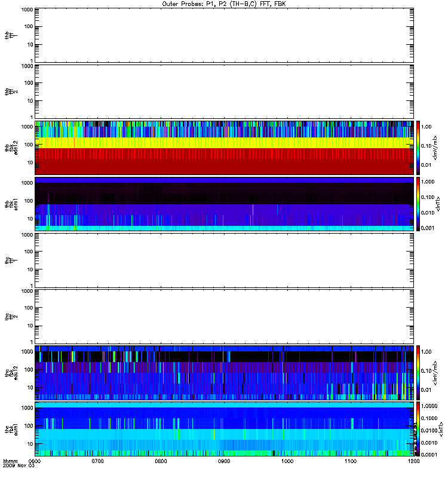This screenshot has width=448, height=478.
Task: Click the 1100 time axis label
Action: coord(351,461)
